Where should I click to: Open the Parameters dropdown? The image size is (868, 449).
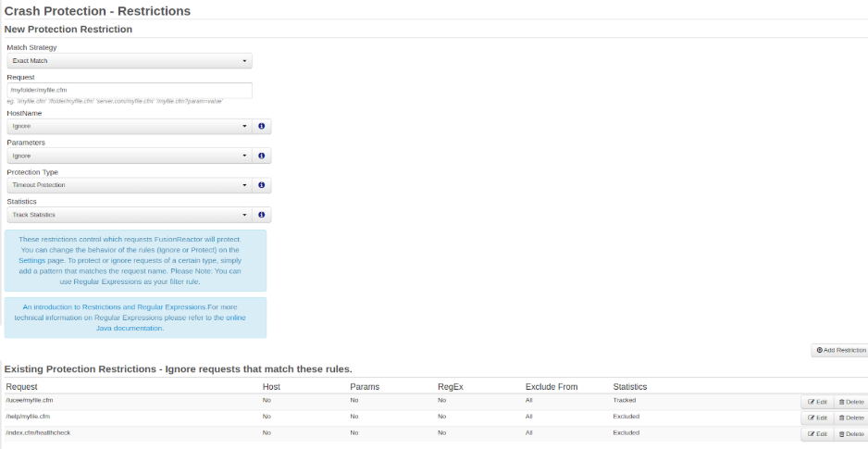[x=129, y=156]
